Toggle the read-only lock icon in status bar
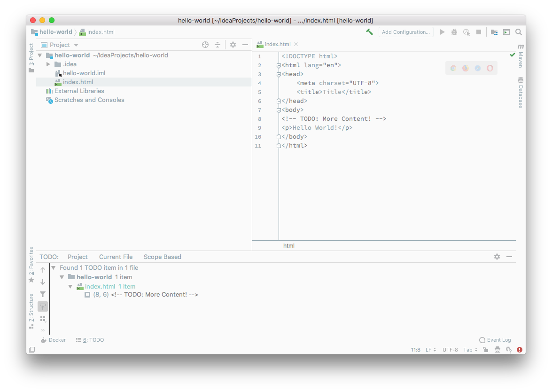Image resolution: width=552 pixels, height=392 pixels. (x=485, y=350)
